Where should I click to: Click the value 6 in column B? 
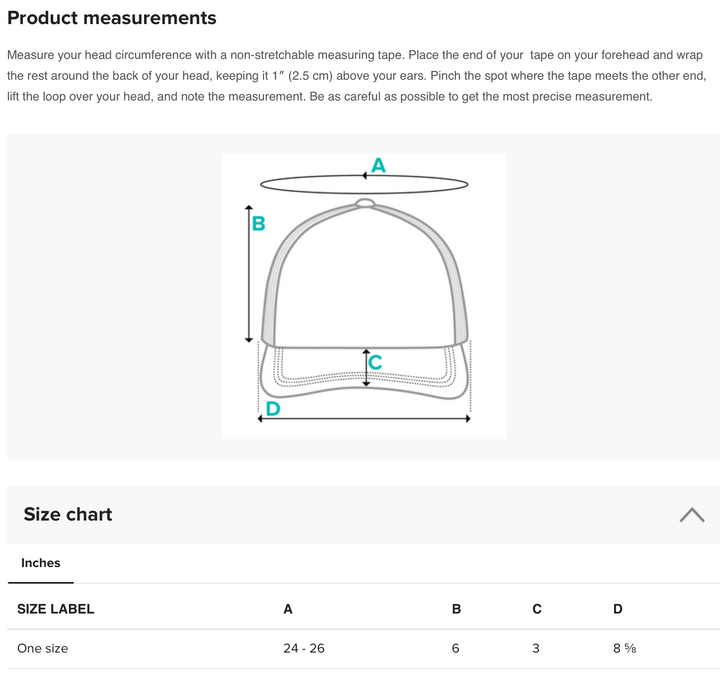pyautogui.click(x=456, y=648)
